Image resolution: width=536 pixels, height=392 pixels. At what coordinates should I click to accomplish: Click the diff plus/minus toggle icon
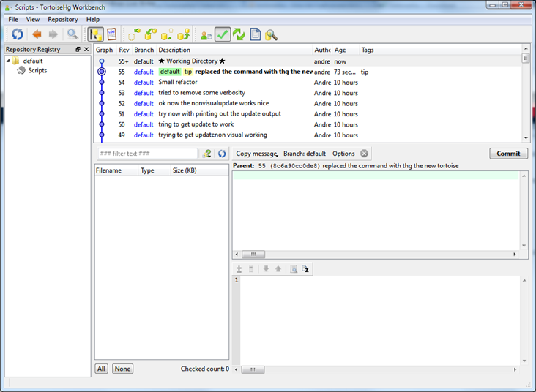pos(239,269)
